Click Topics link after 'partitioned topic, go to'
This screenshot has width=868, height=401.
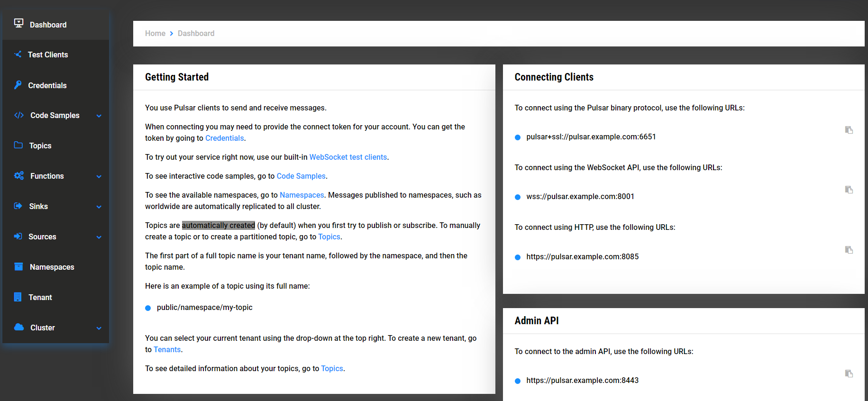[329, 237]
